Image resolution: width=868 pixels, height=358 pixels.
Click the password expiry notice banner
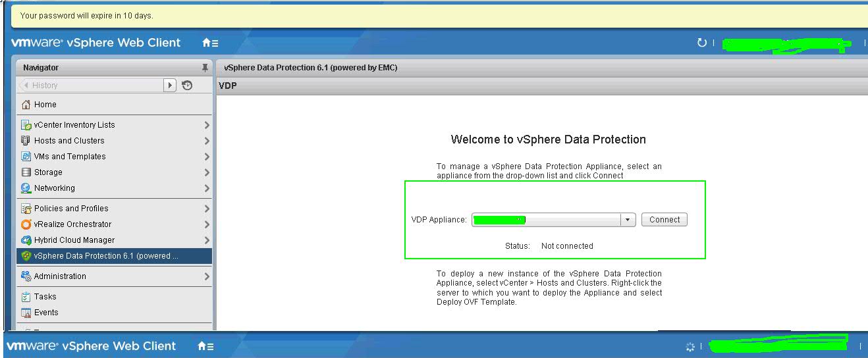pyautogui.click(x=439, y=15)
